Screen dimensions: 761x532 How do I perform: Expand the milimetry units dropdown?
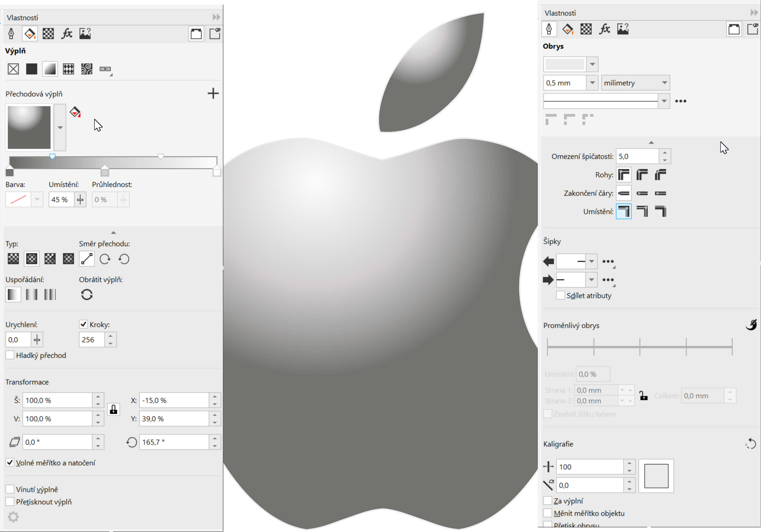tap(664, 83)
